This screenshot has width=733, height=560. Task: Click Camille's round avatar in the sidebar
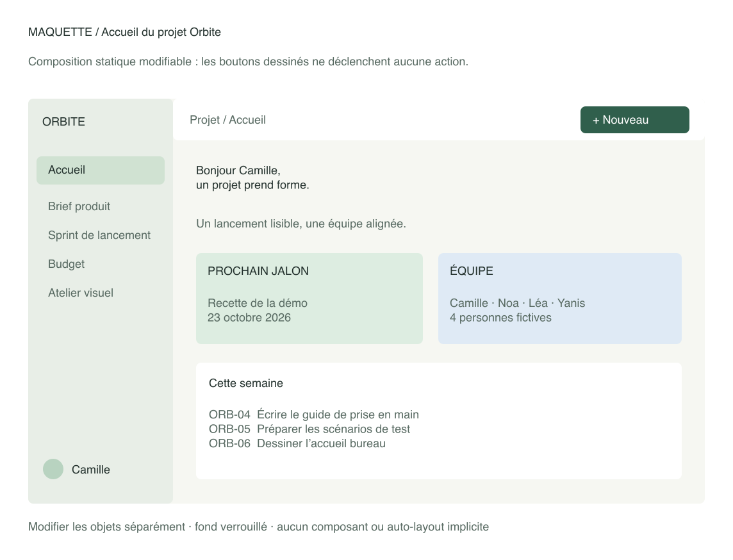pos(53,469)
